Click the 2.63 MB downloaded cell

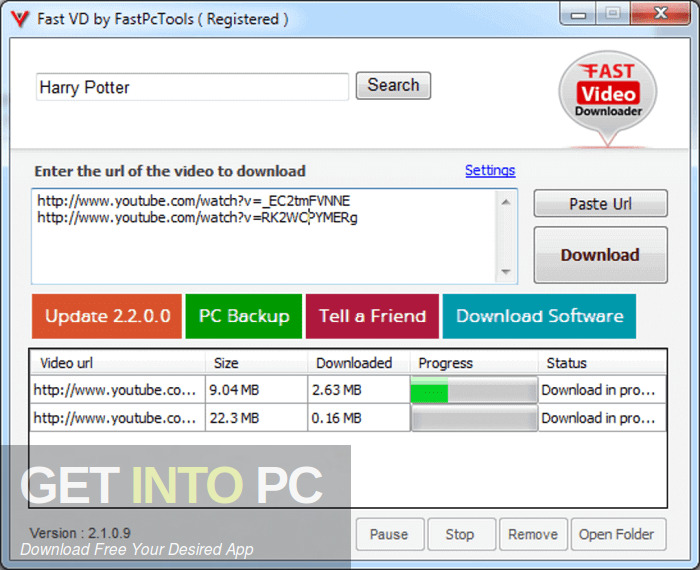click(x=358, y=390)
